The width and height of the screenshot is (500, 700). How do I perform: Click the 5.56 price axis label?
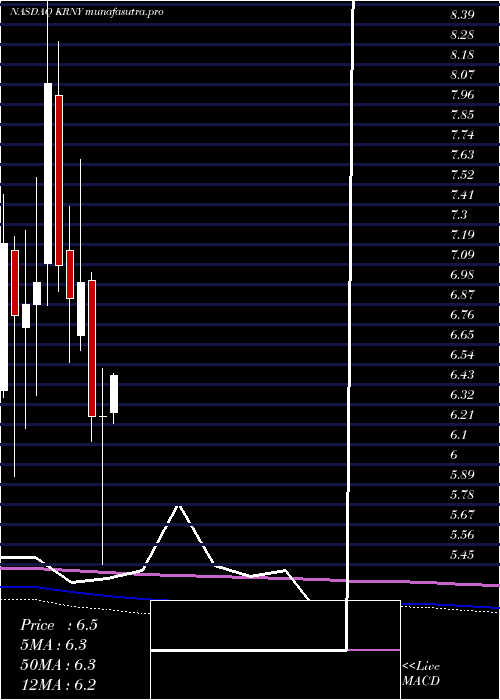[462, 534]
